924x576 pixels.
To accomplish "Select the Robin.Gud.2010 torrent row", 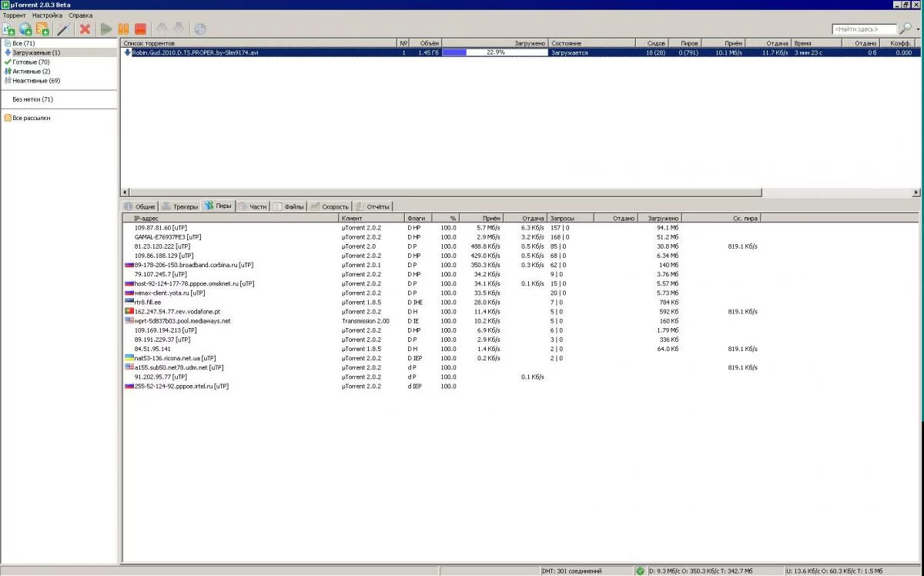I will (x=520, y=52).
